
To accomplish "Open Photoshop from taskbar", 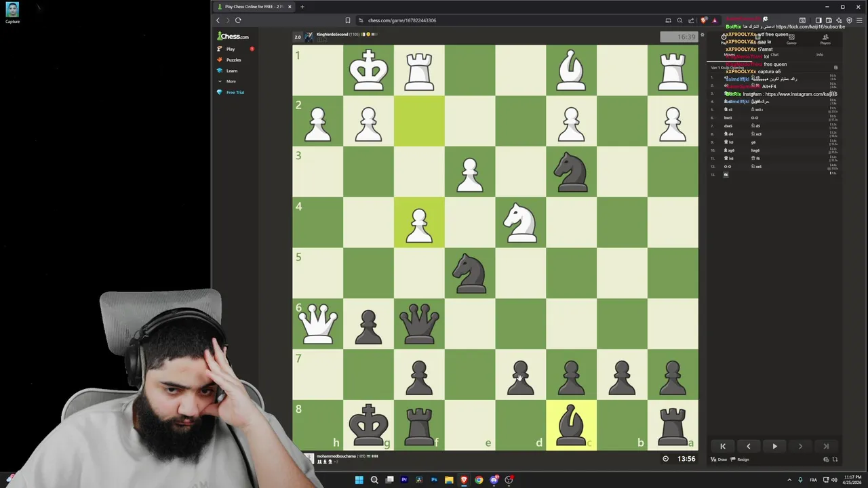I will coord(434,480).
